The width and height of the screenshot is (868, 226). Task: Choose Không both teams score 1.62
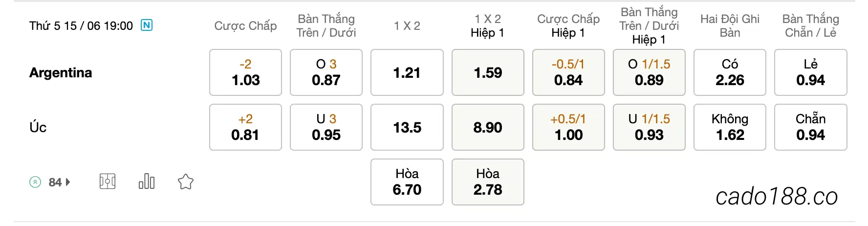[x=730, y=127]
